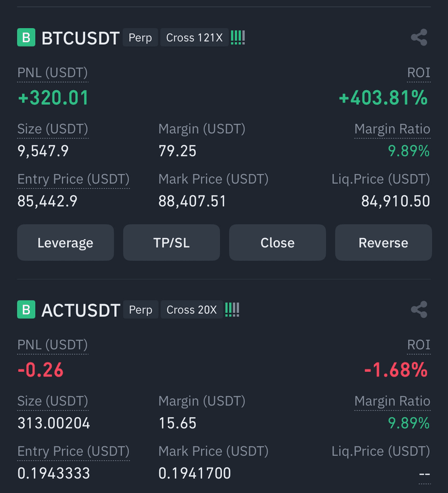Tap the ACTUSDT Perp tag
448x493 pixels.
coord(141,310)
